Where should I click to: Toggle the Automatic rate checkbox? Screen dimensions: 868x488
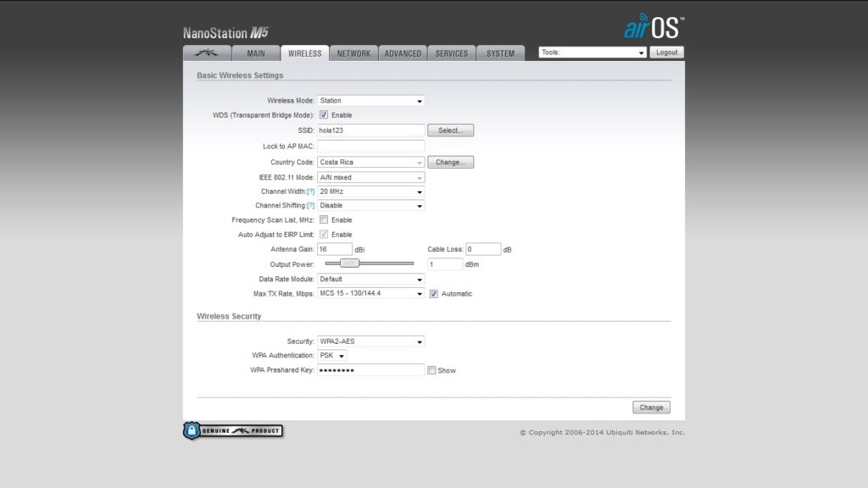(434, 294)
